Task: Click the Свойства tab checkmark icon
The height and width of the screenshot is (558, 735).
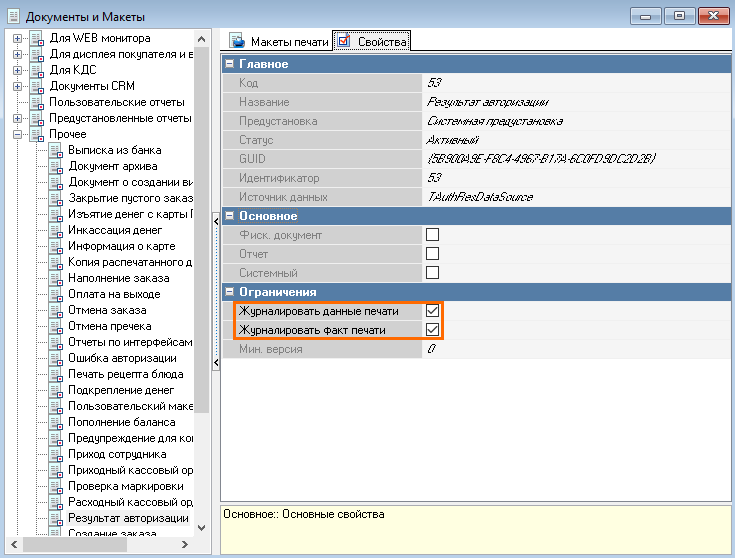Action: click(x=345, y=41)
